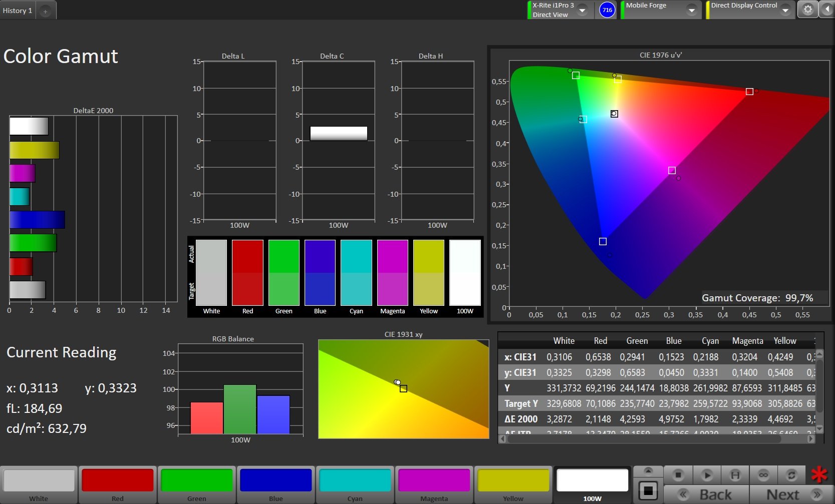
Task: Enable continuous read with the infinity icon
Action: click(763, 474)
